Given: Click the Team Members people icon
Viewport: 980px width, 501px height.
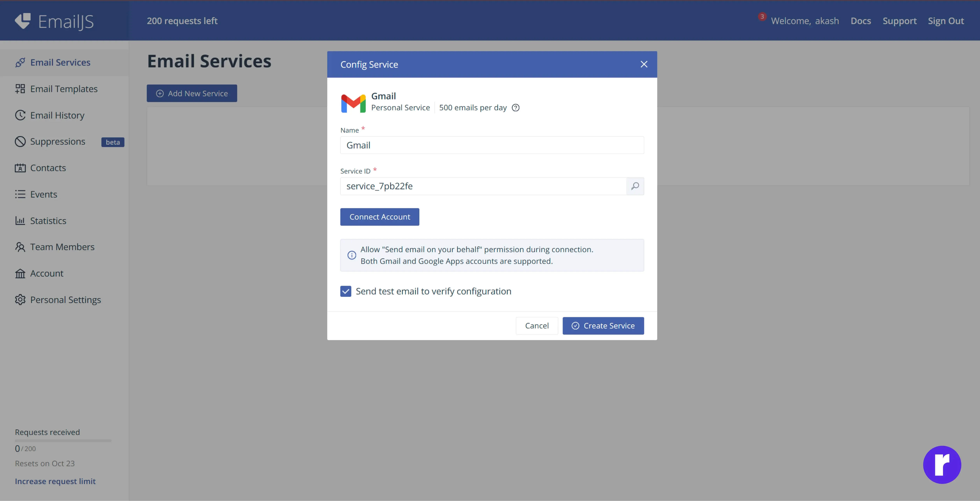Looking at the screenshot, I should (20, 247).
